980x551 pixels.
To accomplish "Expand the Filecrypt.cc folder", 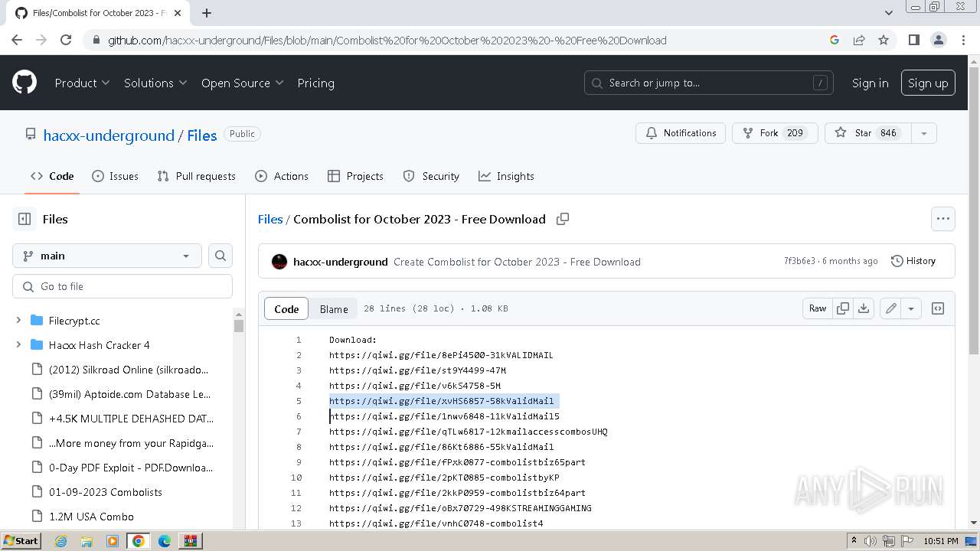I will [18, 321].
